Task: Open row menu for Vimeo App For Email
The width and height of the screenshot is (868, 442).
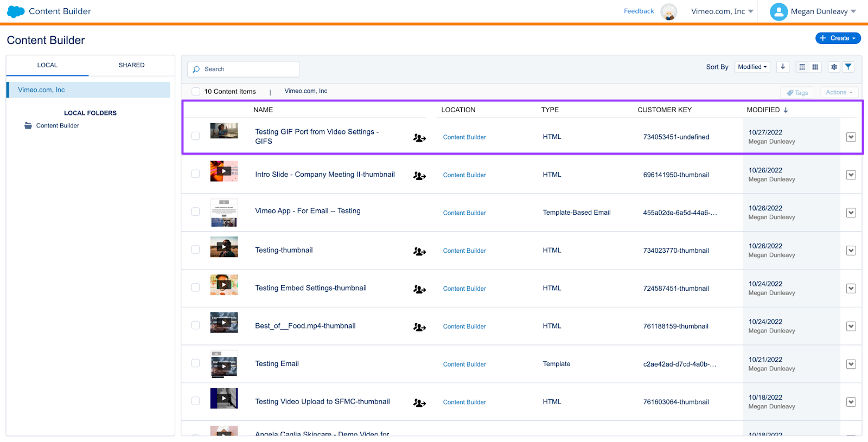Action: [851, 213]
